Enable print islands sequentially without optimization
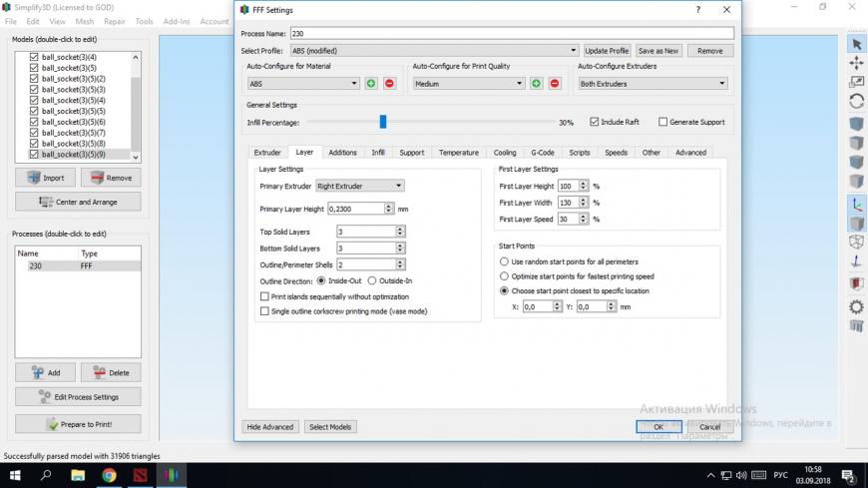868x488 pixels. point(264,297)
